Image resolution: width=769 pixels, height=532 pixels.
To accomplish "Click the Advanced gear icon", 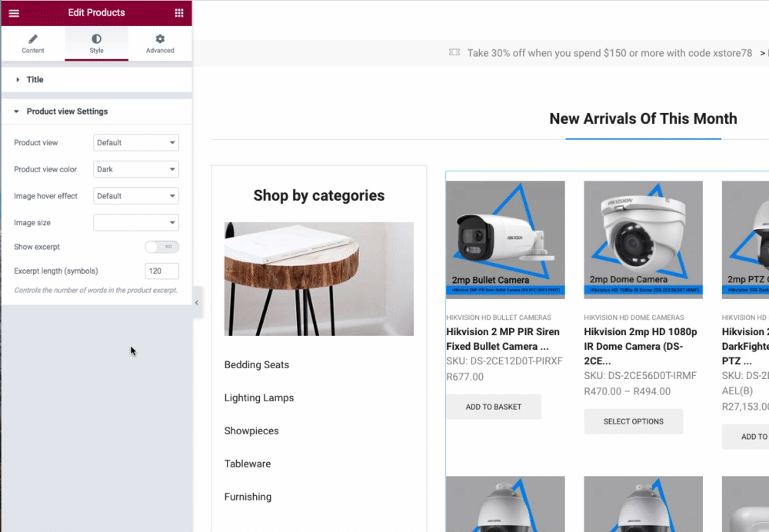I will pos(160,38).
